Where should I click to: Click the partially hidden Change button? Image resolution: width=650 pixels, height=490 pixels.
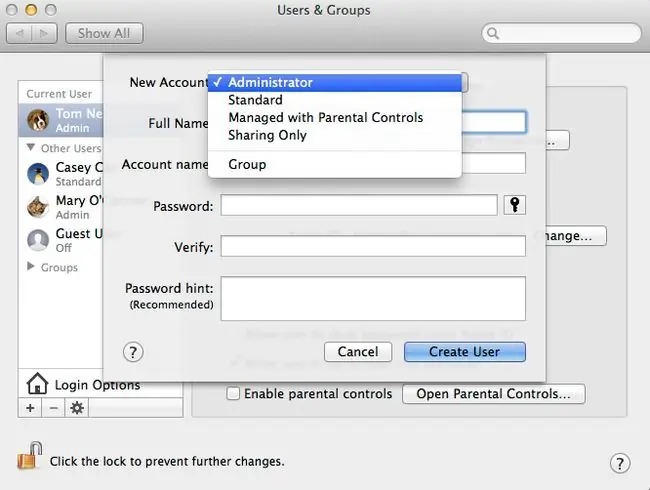coord(576,236)
